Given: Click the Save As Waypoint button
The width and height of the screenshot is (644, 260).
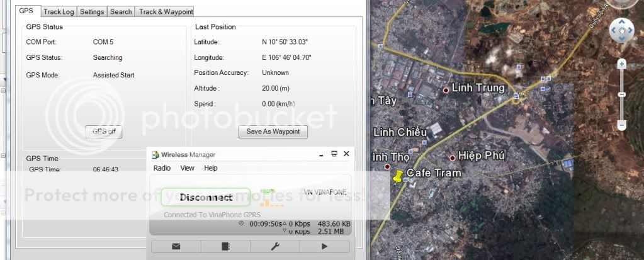Looking at the screenshot, I should coord(273,132).
